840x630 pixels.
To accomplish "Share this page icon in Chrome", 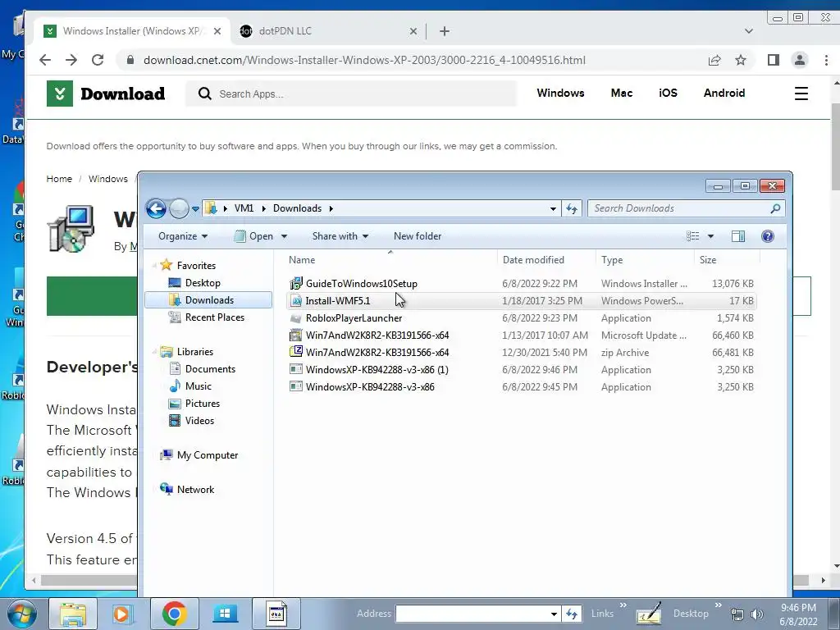I will pyautogui.click(x=714, y=60).
